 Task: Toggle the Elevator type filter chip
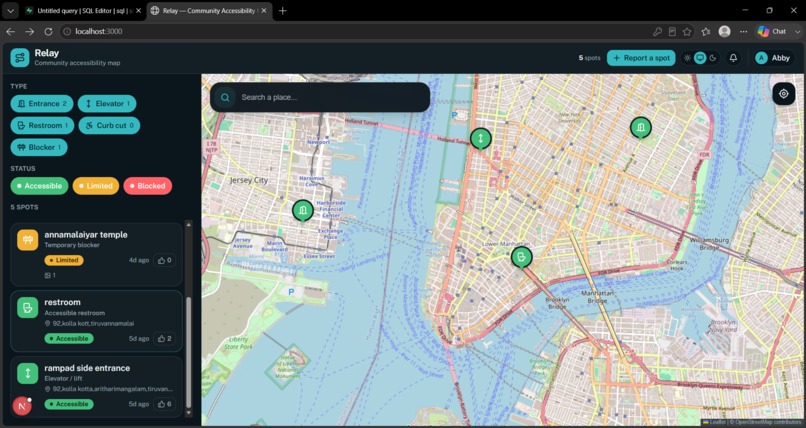pos(107,104)
